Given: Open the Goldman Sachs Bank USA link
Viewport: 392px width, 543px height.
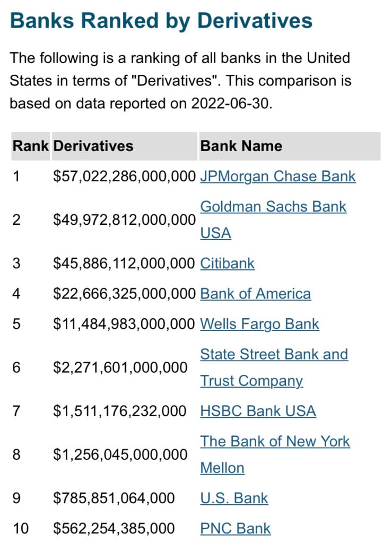Looking at the screenshot, I should coord(273,206).
